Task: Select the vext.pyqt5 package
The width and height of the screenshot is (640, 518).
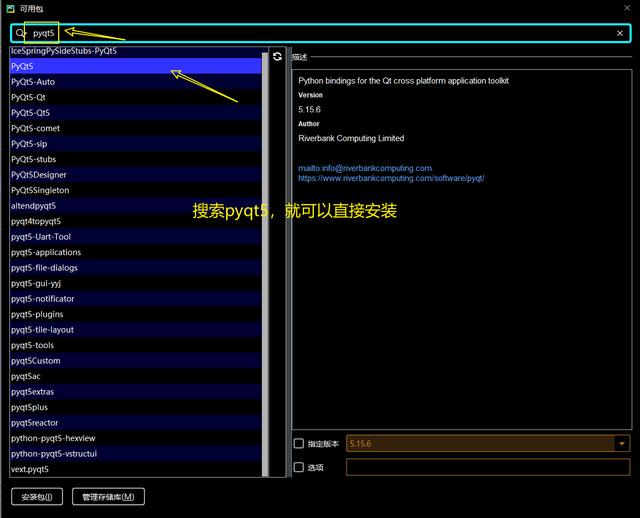Action: pos(136,469)
